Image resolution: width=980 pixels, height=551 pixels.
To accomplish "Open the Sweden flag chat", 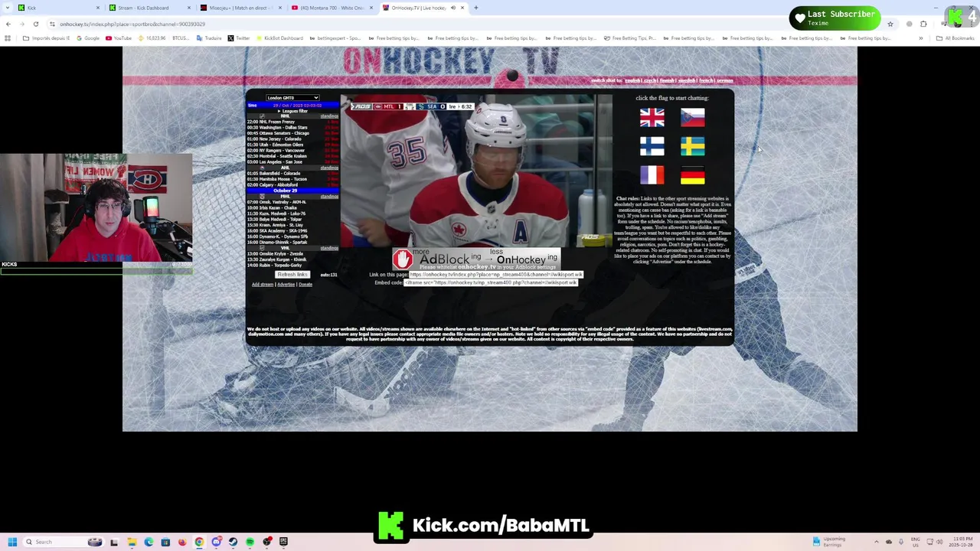I will [x=692, y=146].
